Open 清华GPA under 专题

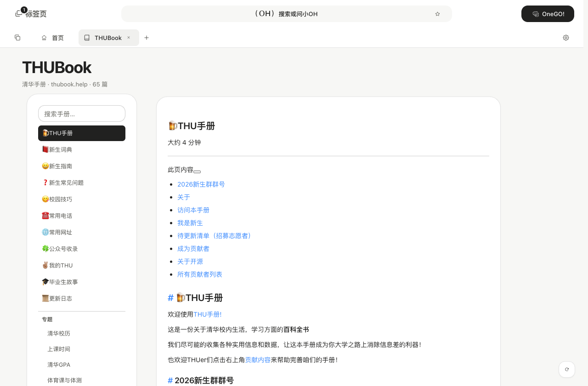82,365
